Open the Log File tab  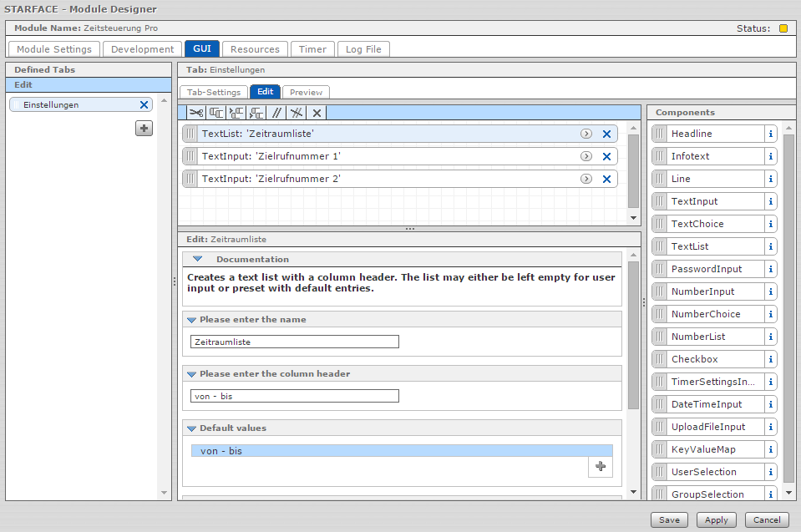pos(363,49)
